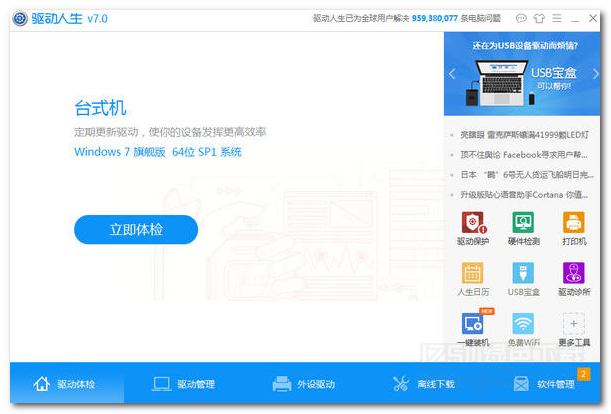Open the 日本 6号无人货运飞船 news link
The width and height of the screenshot is (611, 414).
[x=527, y=175]
